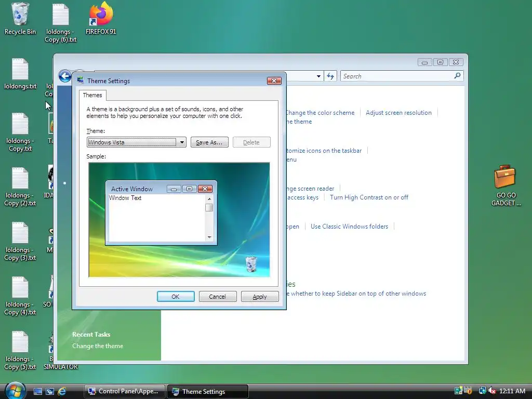Select loldongs - Copy (6).txt desktop file
Image resolution: width=532 pixels, height=399 pixels.
[x=61, y=22]
